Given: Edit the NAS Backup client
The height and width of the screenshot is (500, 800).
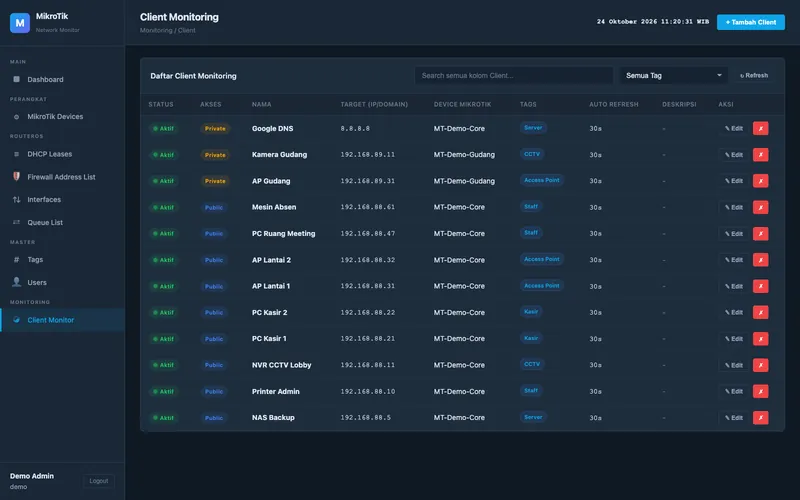Looking at the screenshot, I should (734, 417).
